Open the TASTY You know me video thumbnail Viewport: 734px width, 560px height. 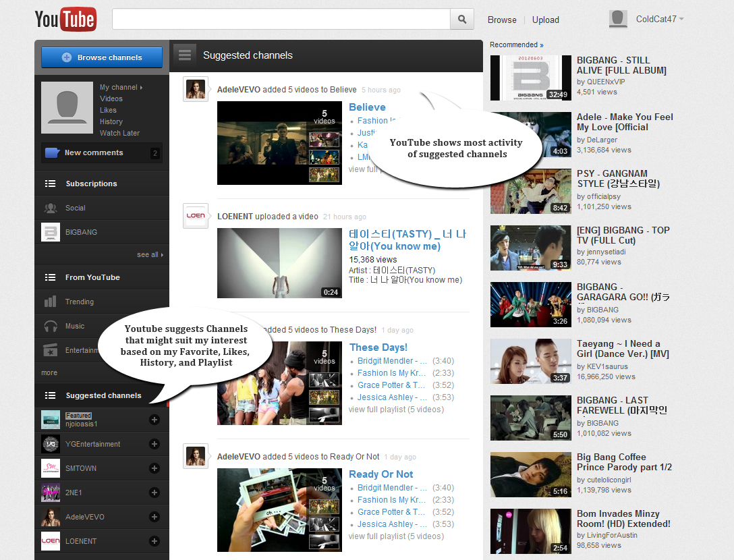click(279, 263)
